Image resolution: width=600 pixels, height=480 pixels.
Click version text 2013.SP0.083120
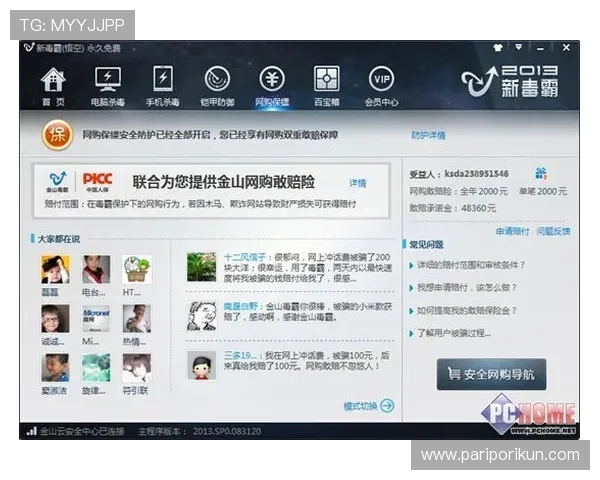[227, 432]
